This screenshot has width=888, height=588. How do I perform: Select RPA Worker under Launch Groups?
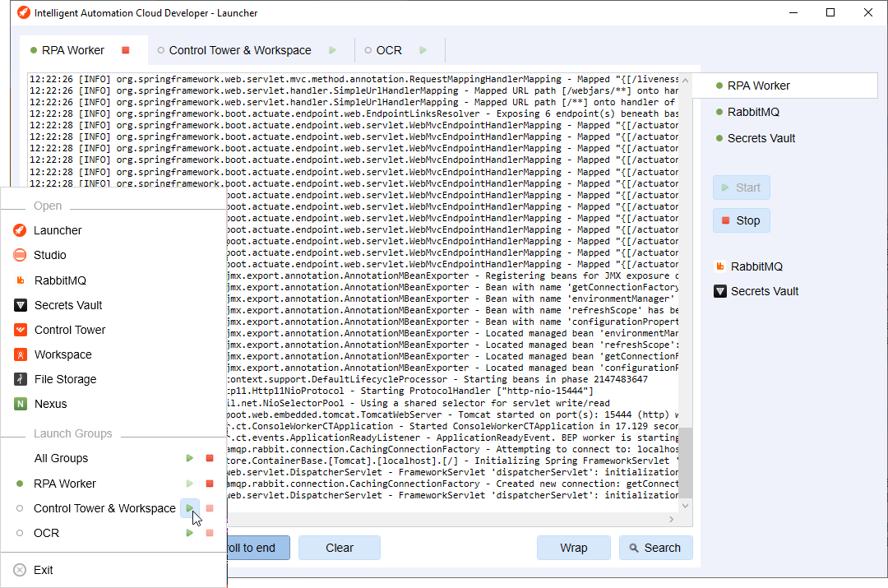point(65,484)
